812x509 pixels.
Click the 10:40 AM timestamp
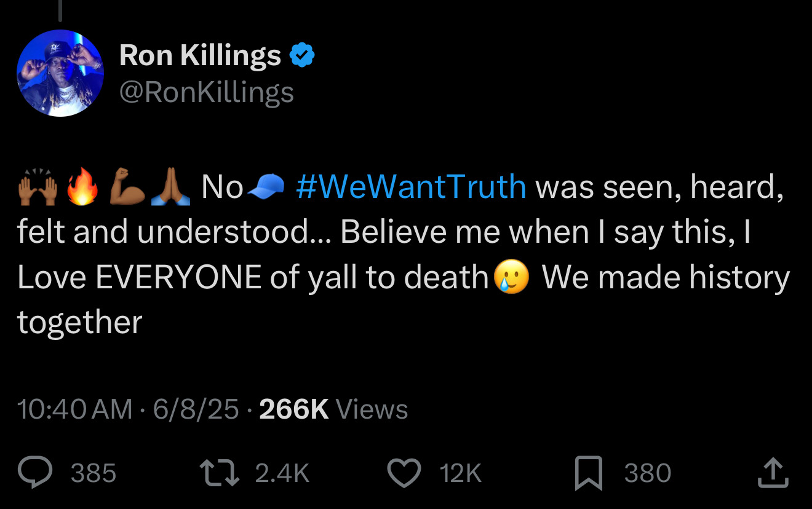click(74, 409)
